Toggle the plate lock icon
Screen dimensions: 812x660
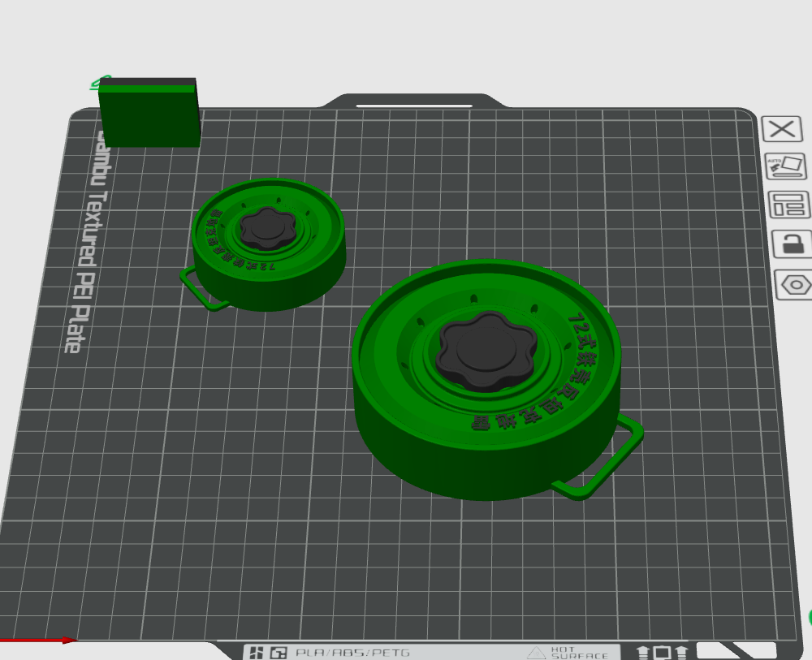792,244
